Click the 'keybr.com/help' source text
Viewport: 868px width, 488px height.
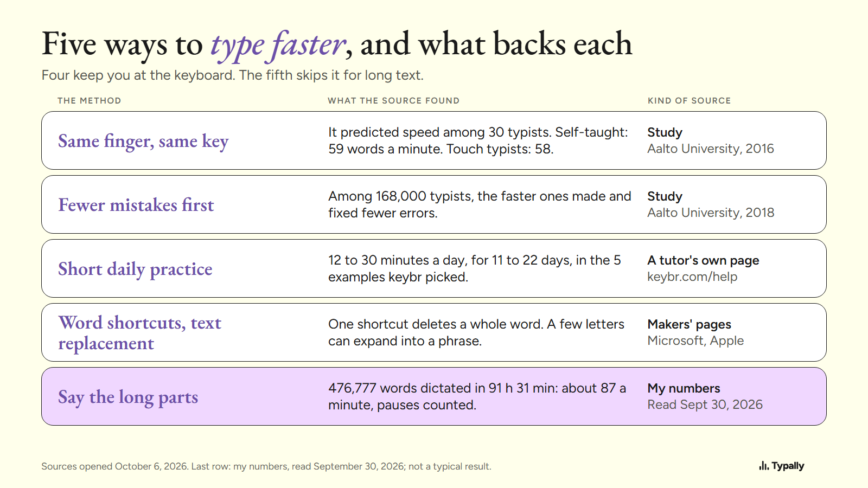[692, 277]
